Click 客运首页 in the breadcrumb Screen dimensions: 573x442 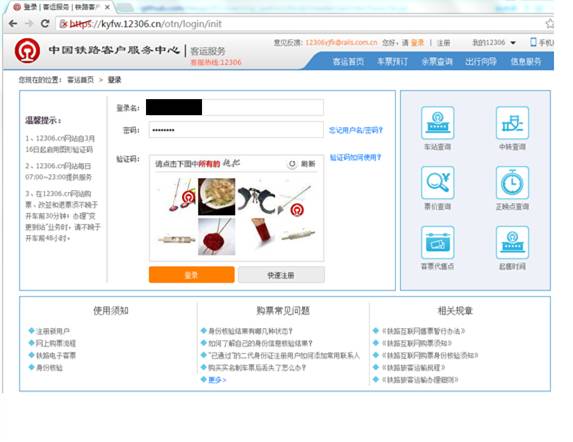click(x=80, y=80)
